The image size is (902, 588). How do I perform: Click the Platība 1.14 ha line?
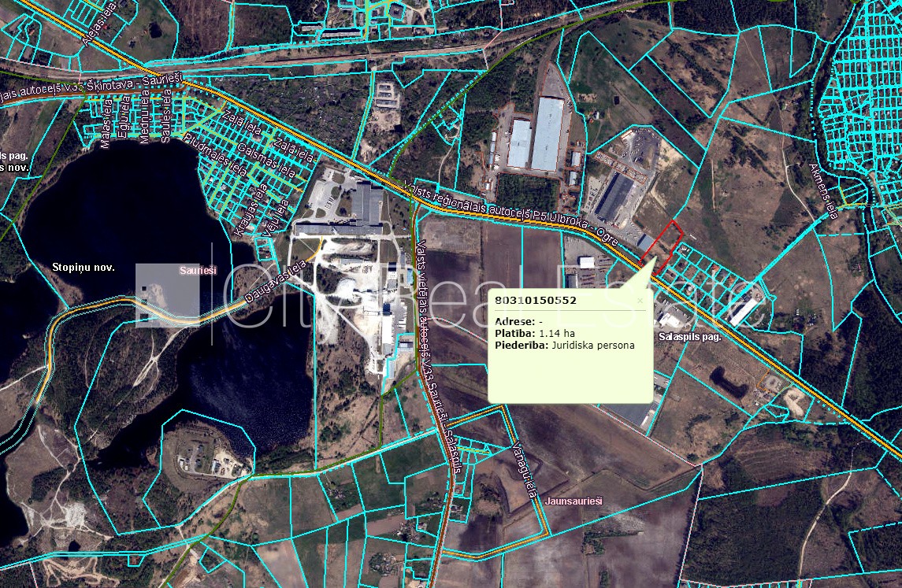click(535, 334)
